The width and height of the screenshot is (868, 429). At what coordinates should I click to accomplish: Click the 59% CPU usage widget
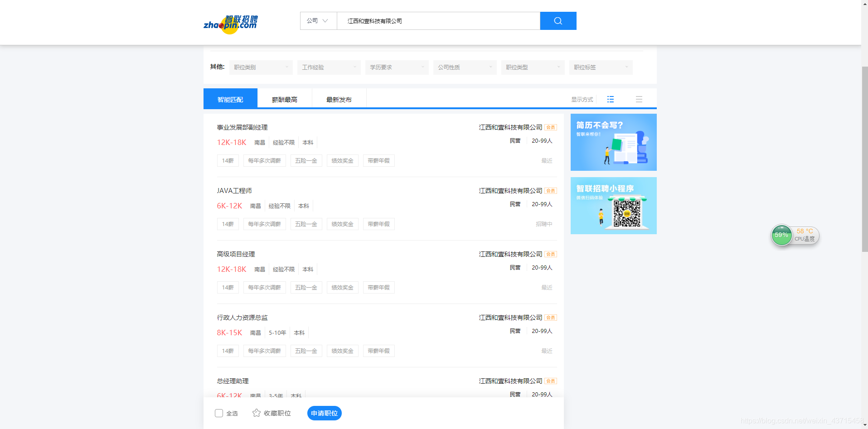click(781, 235)
